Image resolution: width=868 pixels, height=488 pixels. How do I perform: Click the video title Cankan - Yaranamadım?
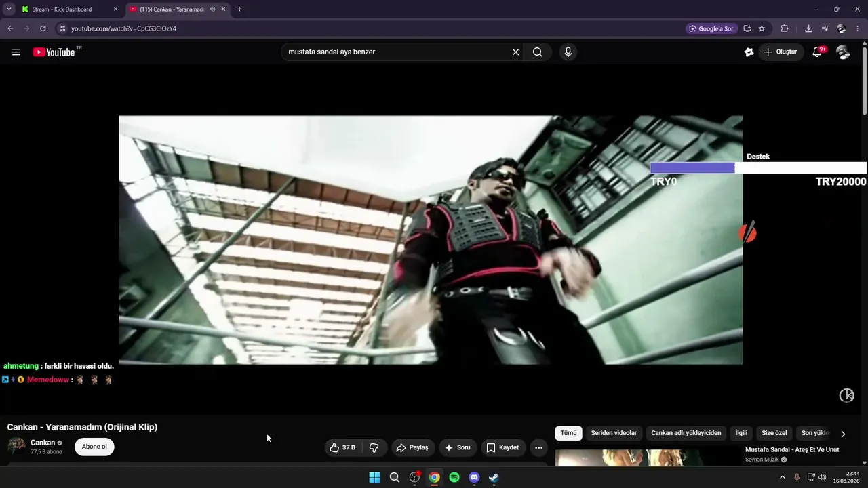tap(82, 427)
